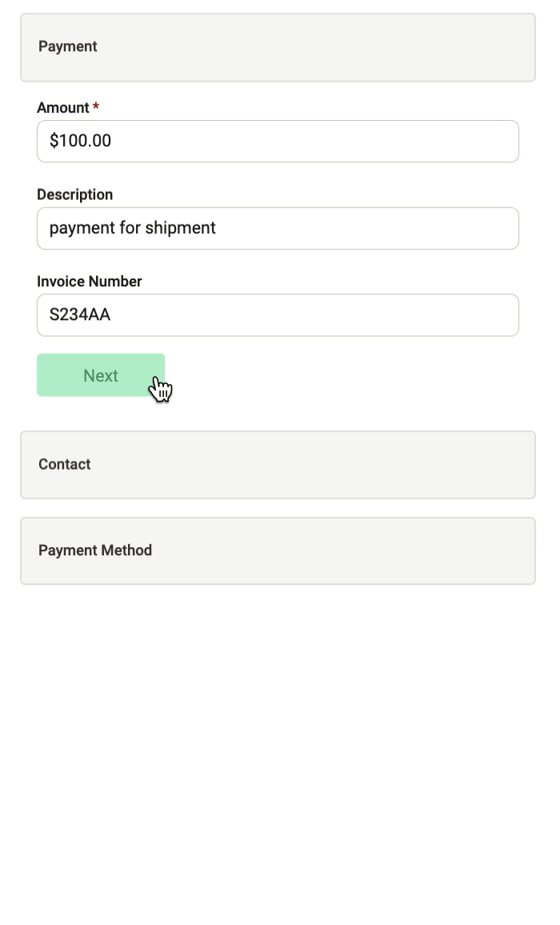Expand the Contact section
Viewport: 560px width, 925px height.
pos(277,465)
